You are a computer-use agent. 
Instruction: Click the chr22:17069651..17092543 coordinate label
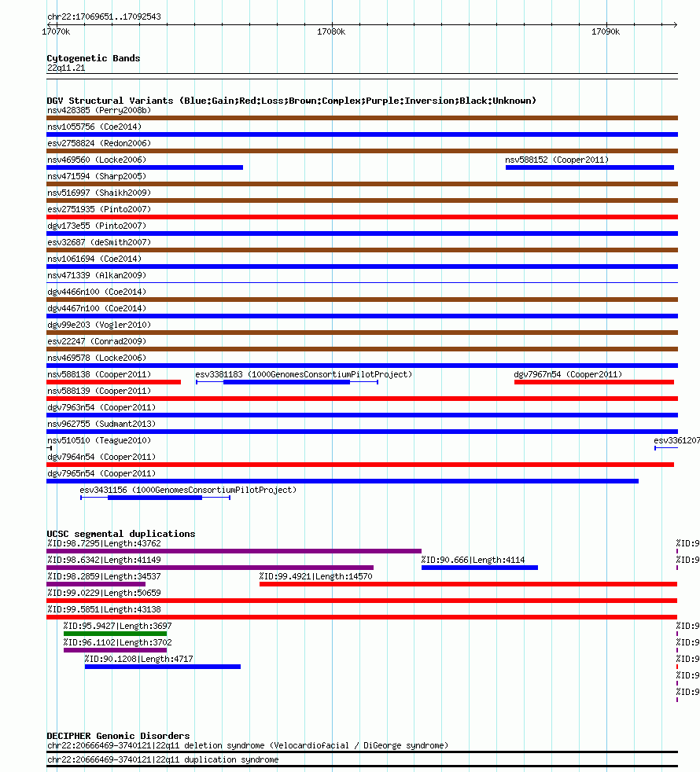click(104, 17)
